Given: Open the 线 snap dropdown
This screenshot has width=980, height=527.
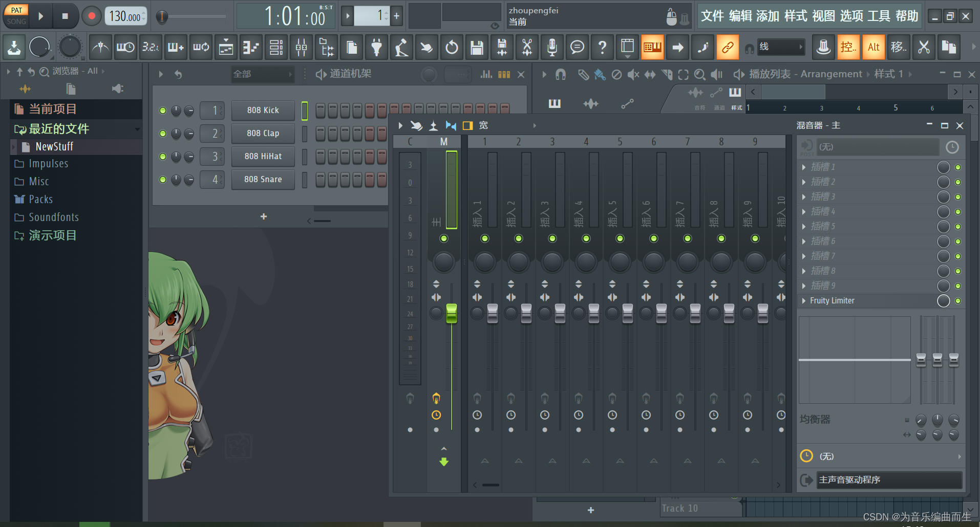Looking at the screenshot, I should [780, 47].
